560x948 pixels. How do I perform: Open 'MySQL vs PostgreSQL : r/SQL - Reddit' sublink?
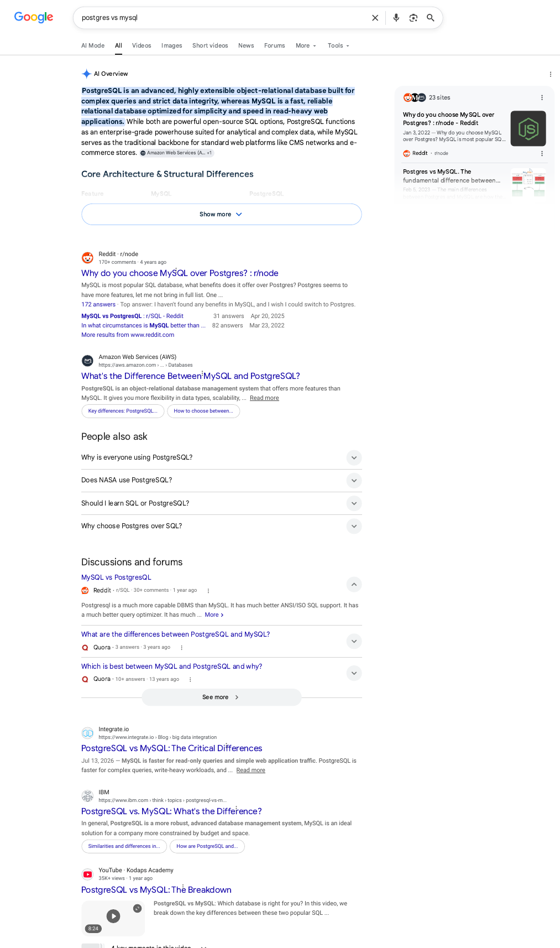tap(132, 316)
